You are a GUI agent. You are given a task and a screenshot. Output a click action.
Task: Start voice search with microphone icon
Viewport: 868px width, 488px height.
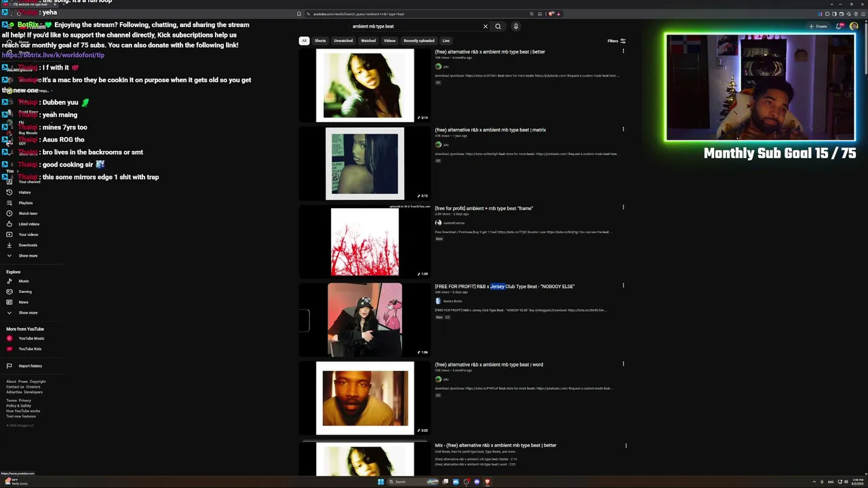[515, 26]
